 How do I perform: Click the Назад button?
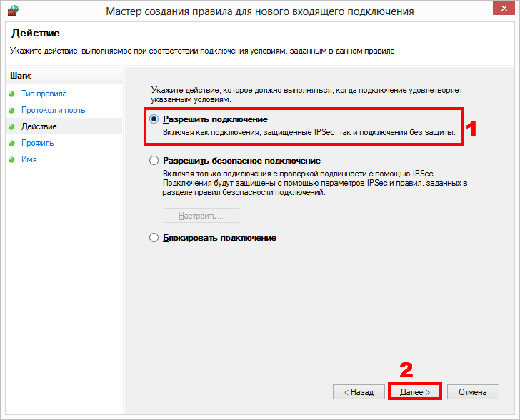359,392
